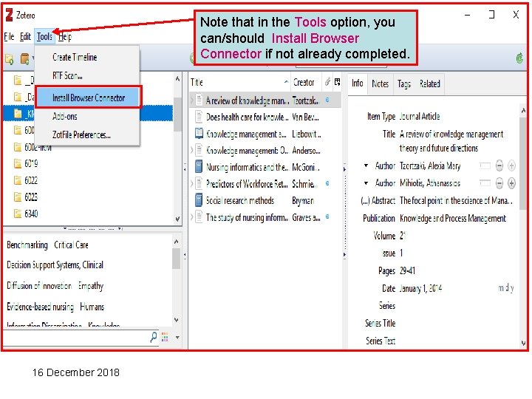Click the tag search magnifier icon
This screenshot has width=532, height=399.
coord(154,337)
